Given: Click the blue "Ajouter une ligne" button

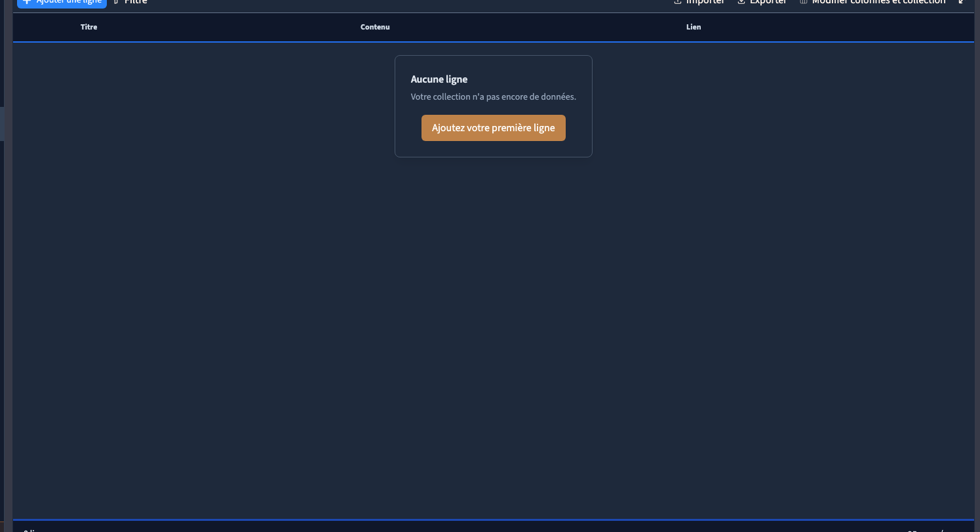Looking at the screenshot, I should click(x=62, y=3).
